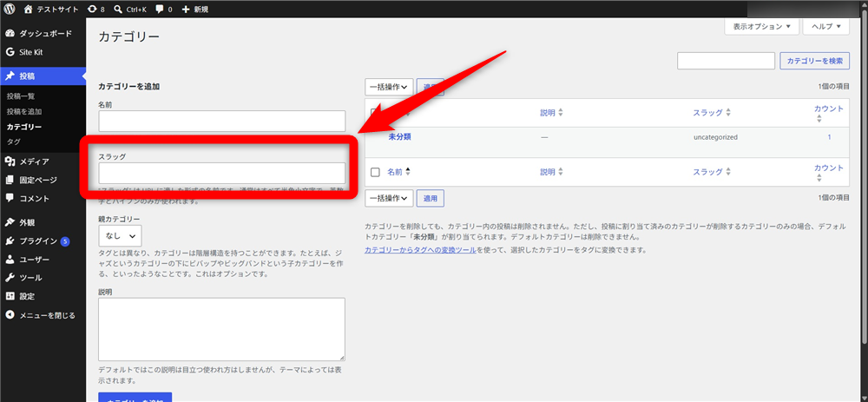868x402 pixels.
Task: Click the カテゴリーを検索 button
Action: tap(814, 61)
